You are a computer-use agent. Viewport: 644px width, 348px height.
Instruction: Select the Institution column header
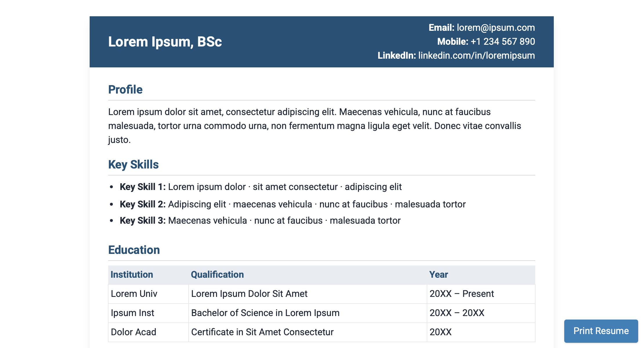coord(132,274)
